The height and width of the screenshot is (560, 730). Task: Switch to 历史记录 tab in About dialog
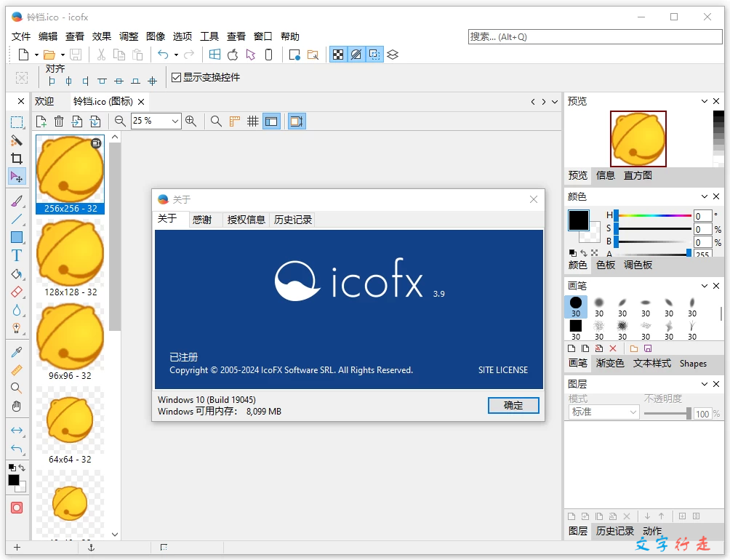(x=293, y=220)
